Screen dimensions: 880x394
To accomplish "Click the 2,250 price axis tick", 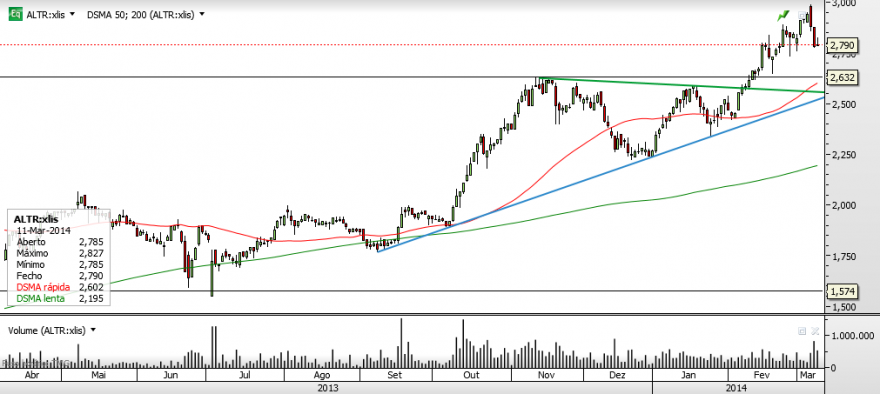I will 844,155.
